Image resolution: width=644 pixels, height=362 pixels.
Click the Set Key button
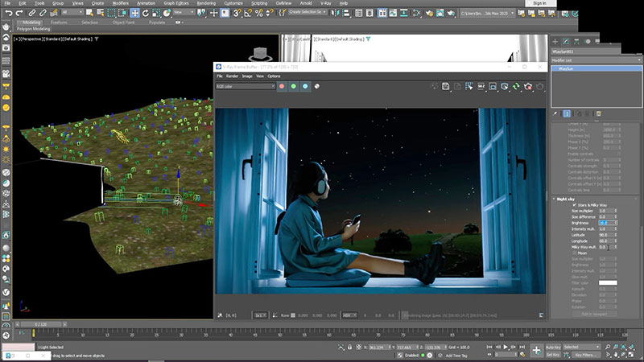click(553, 355)
